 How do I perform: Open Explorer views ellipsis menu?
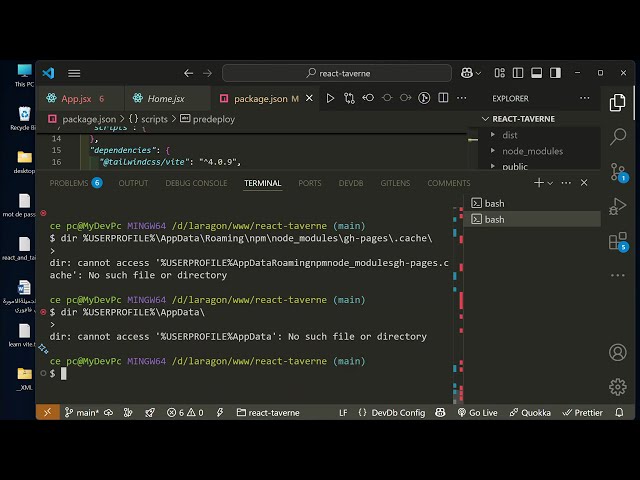pos(584,98)
